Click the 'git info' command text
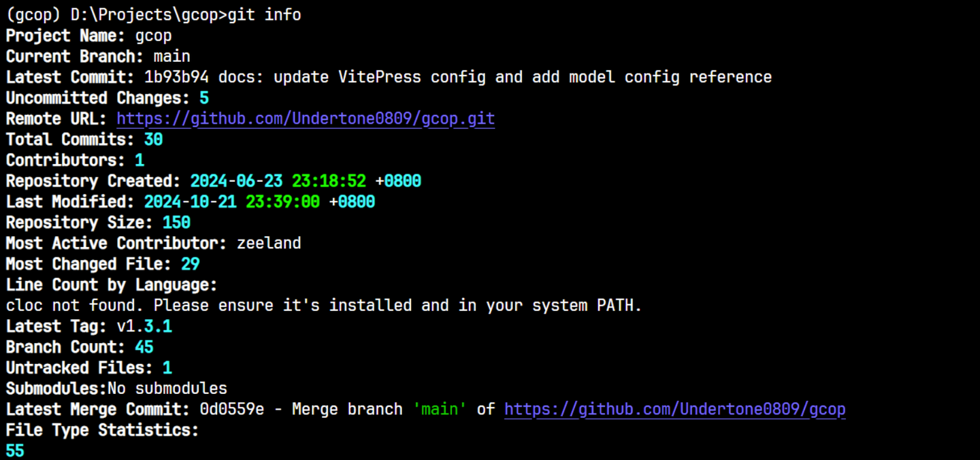 tap(264, 15)
